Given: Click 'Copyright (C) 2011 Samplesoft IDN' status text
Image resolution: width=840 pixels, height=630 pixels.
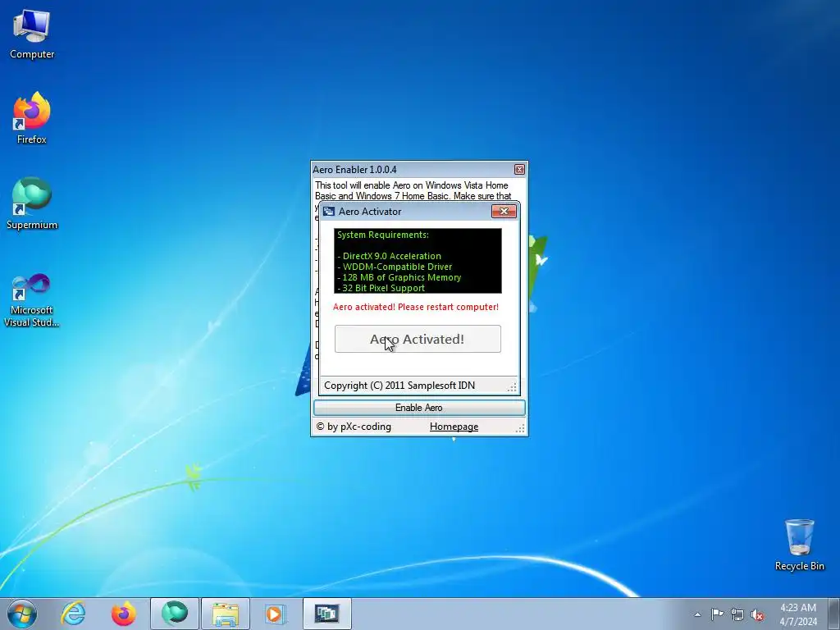Looking at the screenshot, I should click(x=399, y=386).
